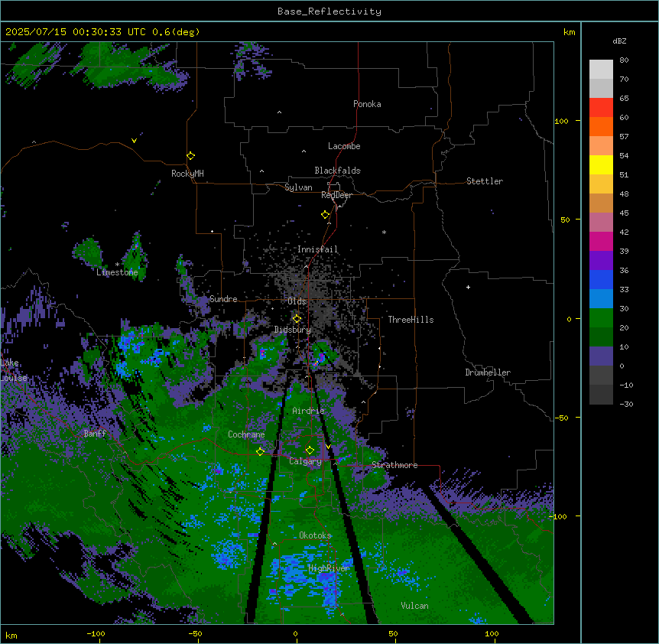The width and height of the screenshot is (659, 644).
Task: Select the 50 tick on the horizontal axis
Action: pyautogui.click(x=393, y=633)
